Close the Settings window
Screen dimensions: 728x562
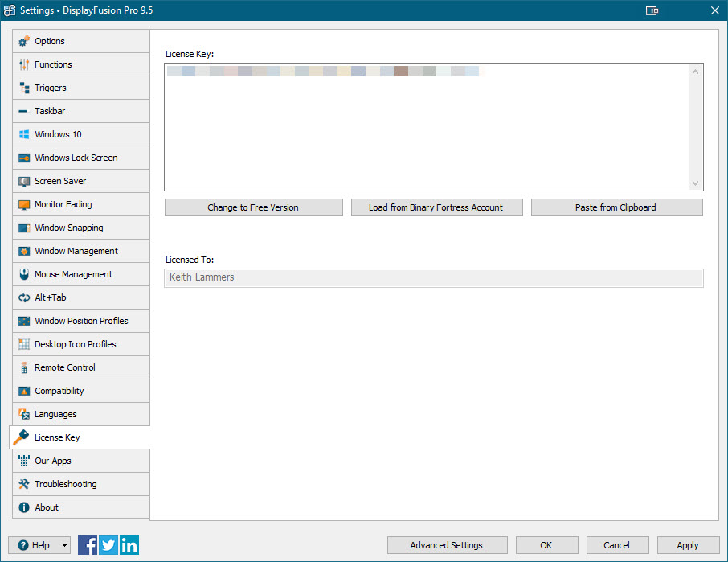pyautogui.click(x=714, y=10)
